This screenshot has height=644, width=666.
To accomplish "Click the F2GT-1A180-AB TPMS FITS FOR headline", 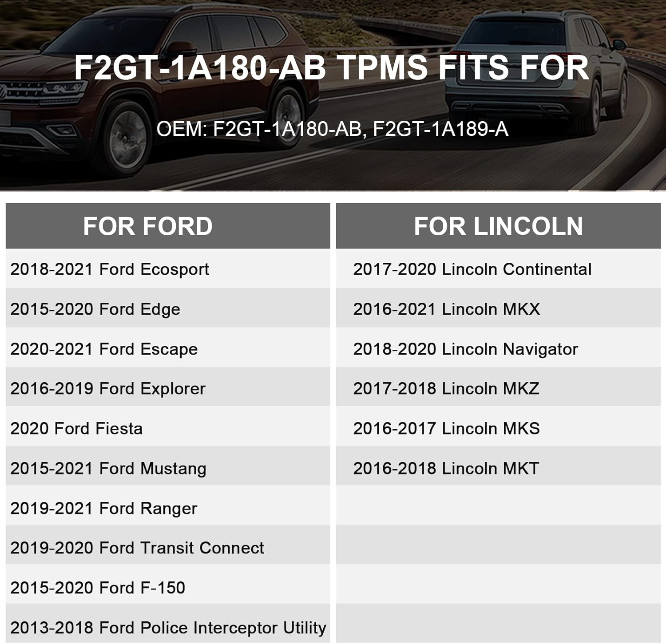I will point(332,68).
